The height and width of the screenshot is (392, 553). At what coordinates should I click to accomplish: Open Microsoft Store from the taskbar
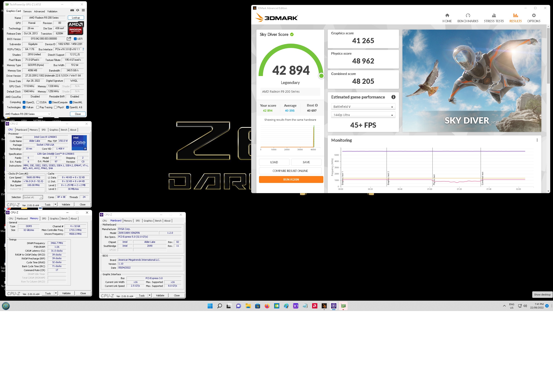(x=257, y=306)
